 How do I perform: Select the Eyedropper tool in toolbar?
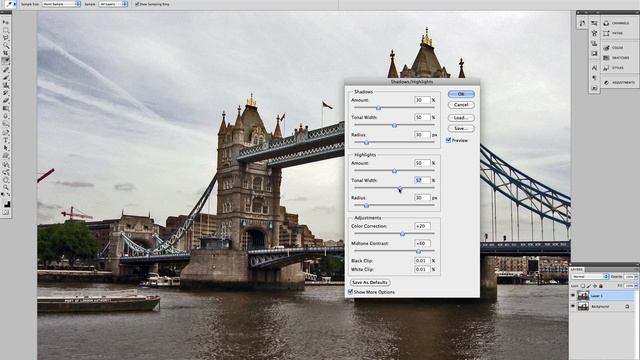tap(6, 60)
